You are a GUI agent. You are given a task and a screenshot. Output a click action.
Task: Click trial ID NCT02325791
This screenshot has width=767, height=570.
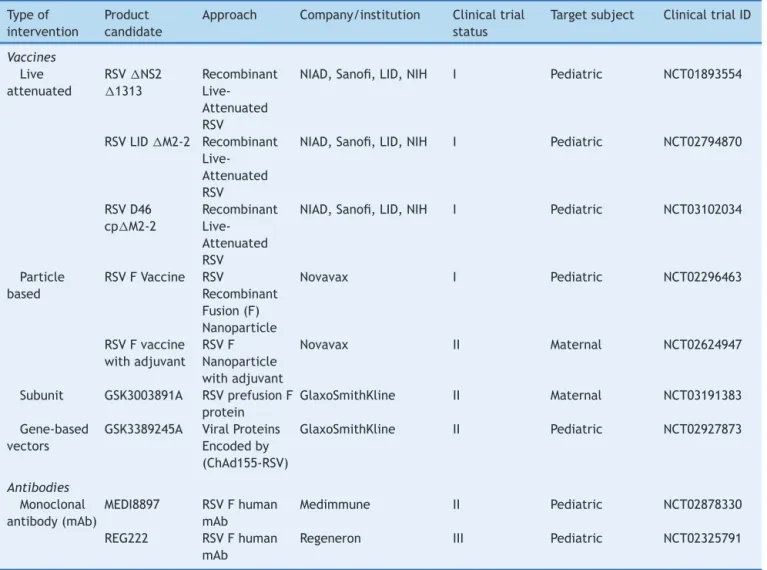tap(702, 538)
